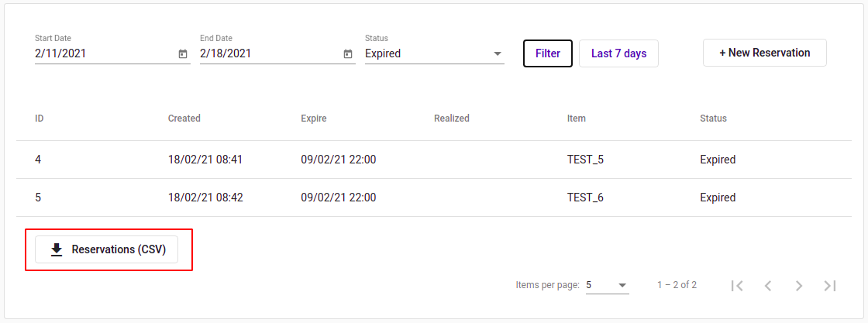Screen dimensions: 868x323
Task: Sort by the Created column header
Action: [184, 118]
